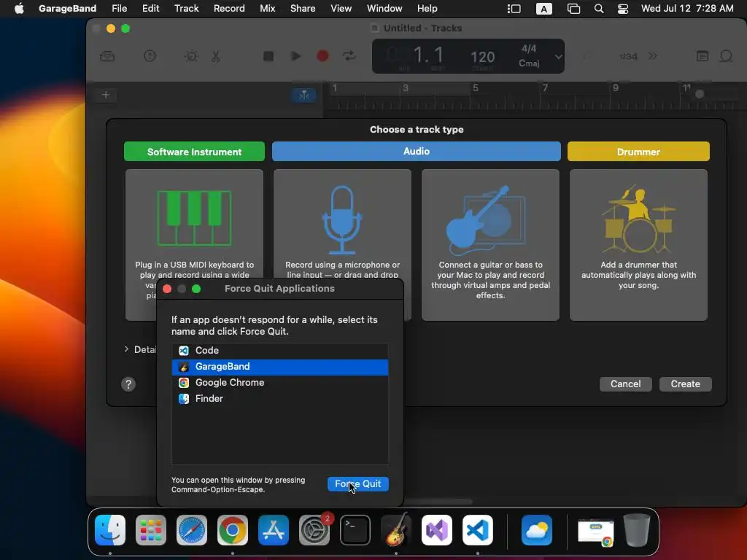Click the screen mirroring icon in menu bar
The image size is (747, 560).
click(573, 9)
